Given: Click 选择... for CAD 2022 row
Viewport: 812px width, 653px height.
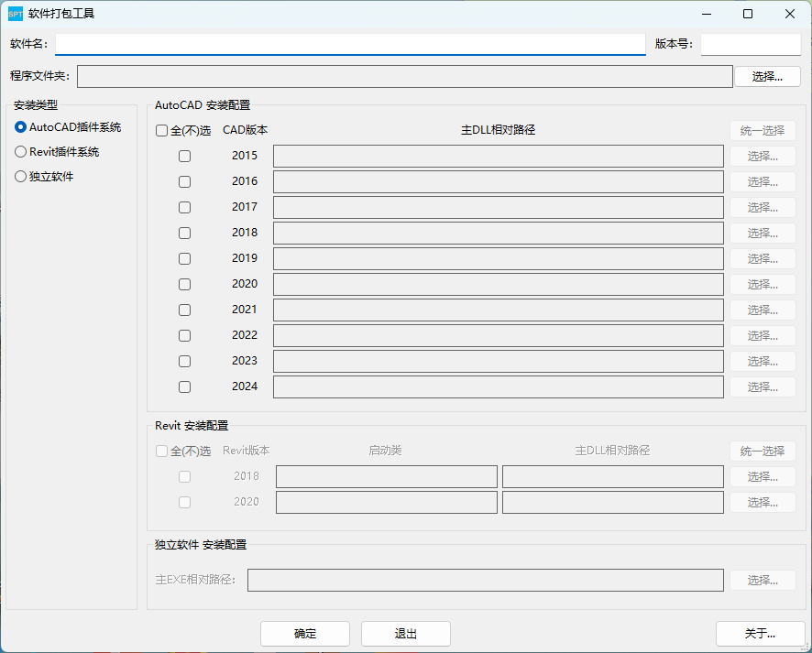Looking at the screenshot, I should click(763, 335).
